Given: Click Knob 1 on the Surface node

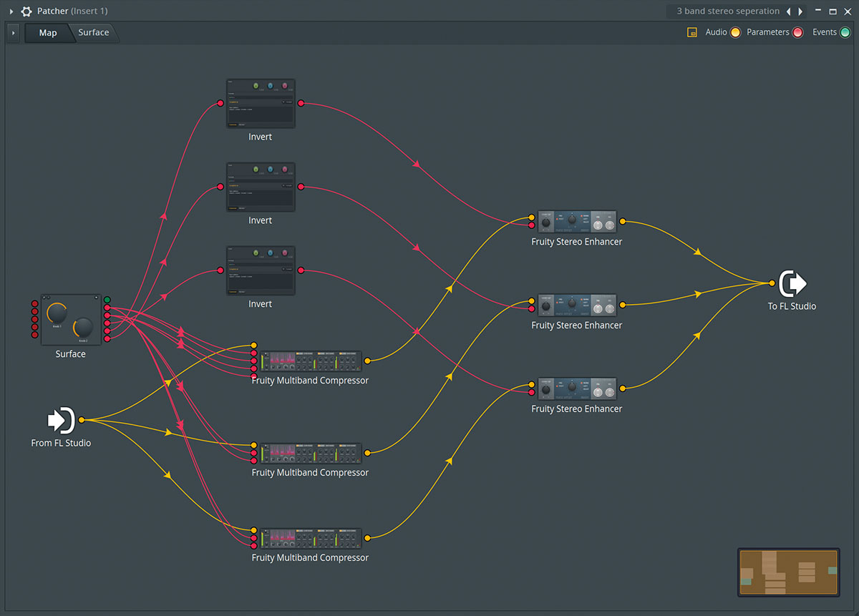Looking at the screenshot, I should [x=57, y=313].
